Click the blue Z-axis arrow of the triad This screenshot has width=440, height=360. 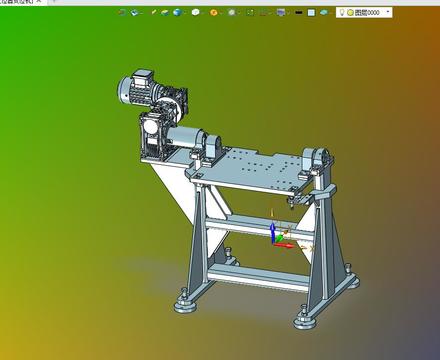pyautogui.click(x=273, y=229)
